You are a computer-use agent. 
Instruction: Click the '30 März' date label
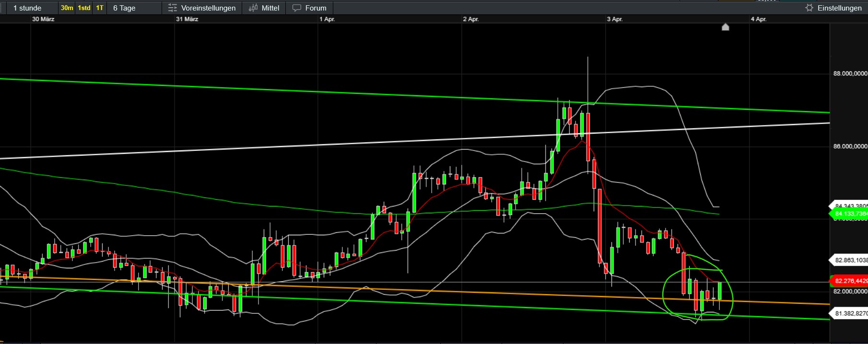pos(43,19)
